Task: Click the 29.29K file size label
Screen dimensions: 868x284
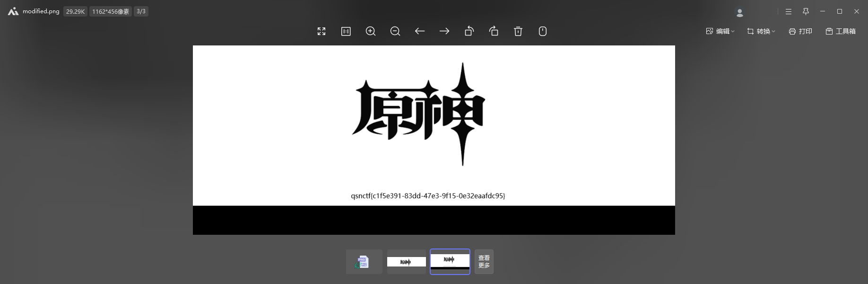Action: click(x=75, y=11)
